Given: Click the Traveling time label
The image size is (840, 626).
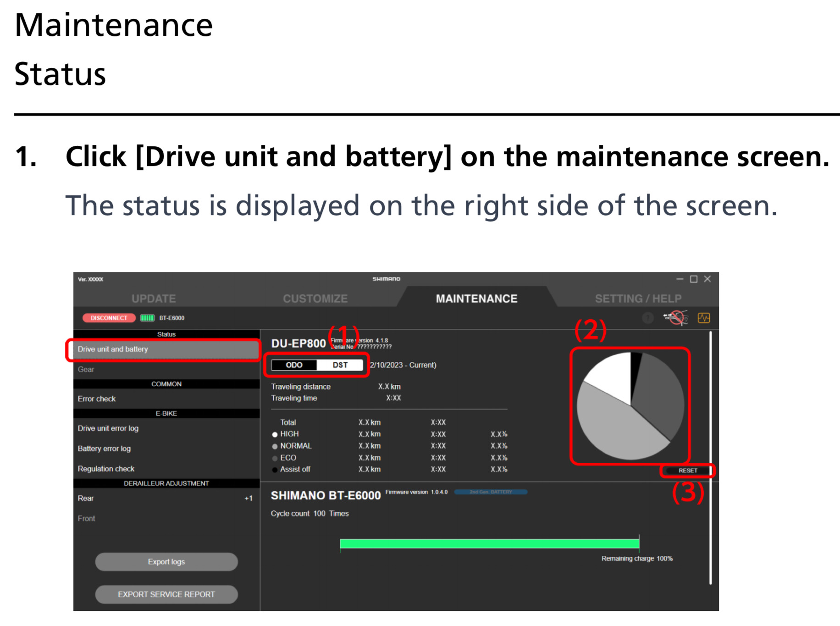Looking at the screenshot, I should 294,398.
